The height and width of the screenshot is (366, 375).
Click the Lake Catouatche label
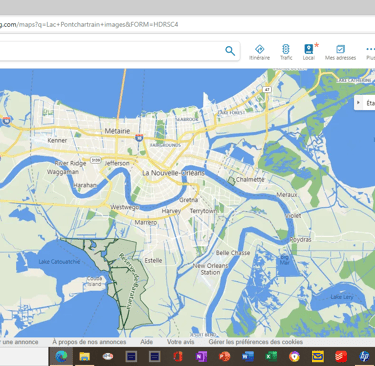[59, 262]
